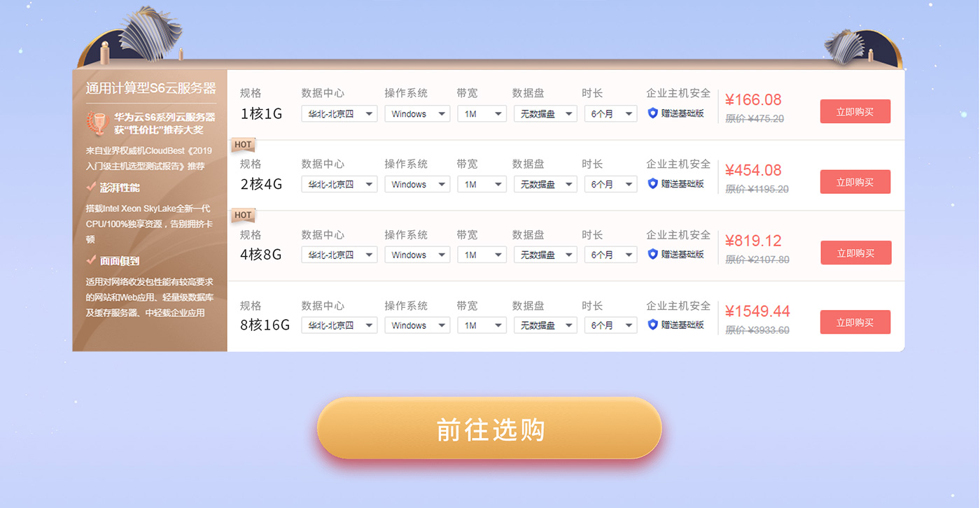The image size is (980, 508).
Task: Click the 4核8G spec text
Action: click(261, 255)
